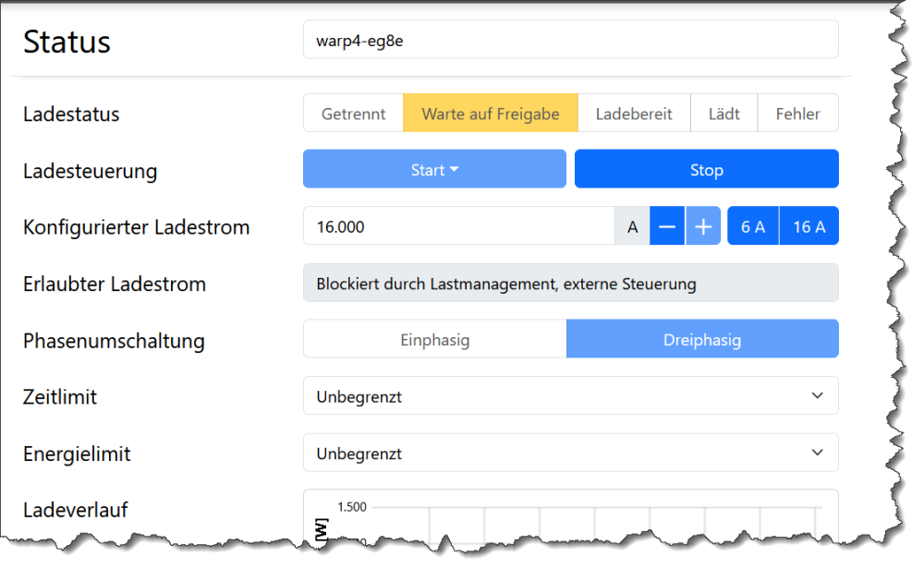The image size is (924, 569).
Task: Click the Energielimit chevron arrow
Action: click(x=818, y=453)
